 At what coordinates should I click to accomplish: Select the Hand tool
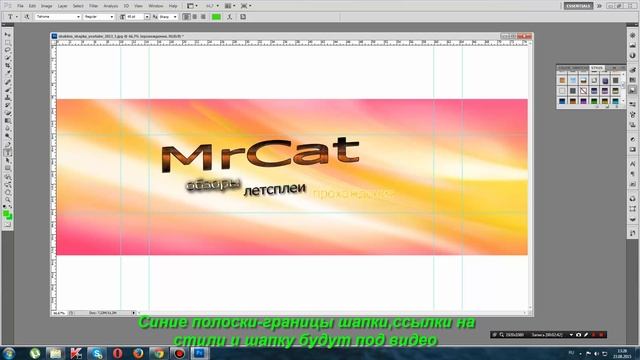pyautogui.click(x=8, y=192)
